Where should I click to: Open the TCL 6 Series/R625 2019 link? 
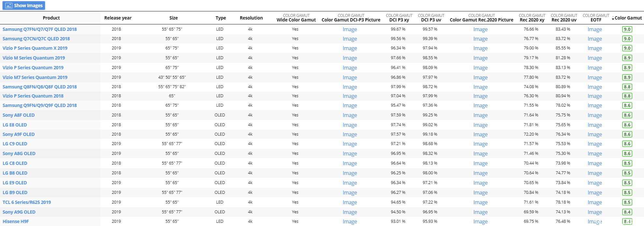point(27,202)
